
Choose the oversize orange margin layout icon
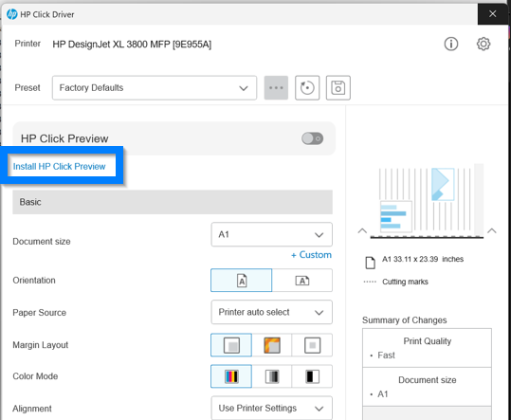point(272,345)
